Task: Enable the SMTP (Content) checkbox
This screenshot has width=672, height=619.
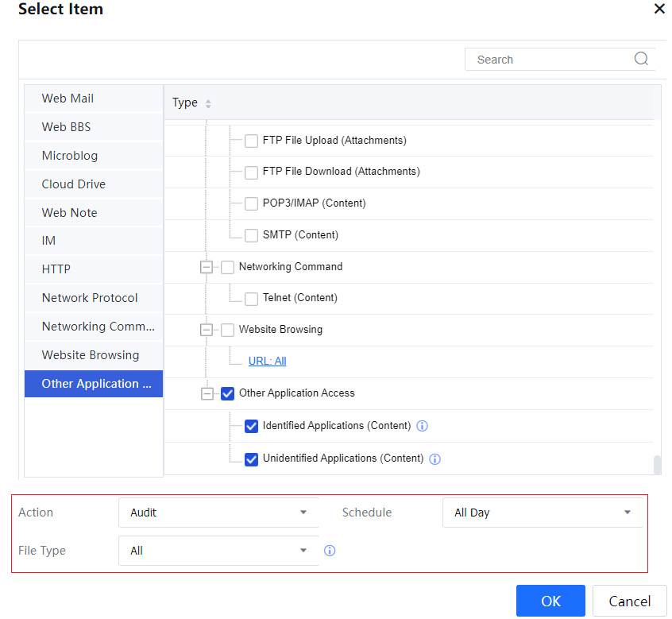Action: click(251, 235)
